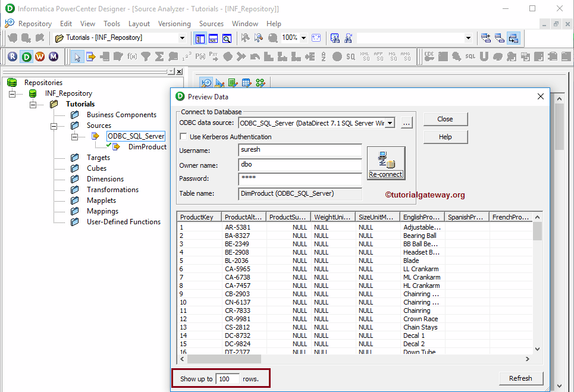Click the Mapping Designer tool icon
Viewport: 574px width, 392px height.
tap(260, 83)
